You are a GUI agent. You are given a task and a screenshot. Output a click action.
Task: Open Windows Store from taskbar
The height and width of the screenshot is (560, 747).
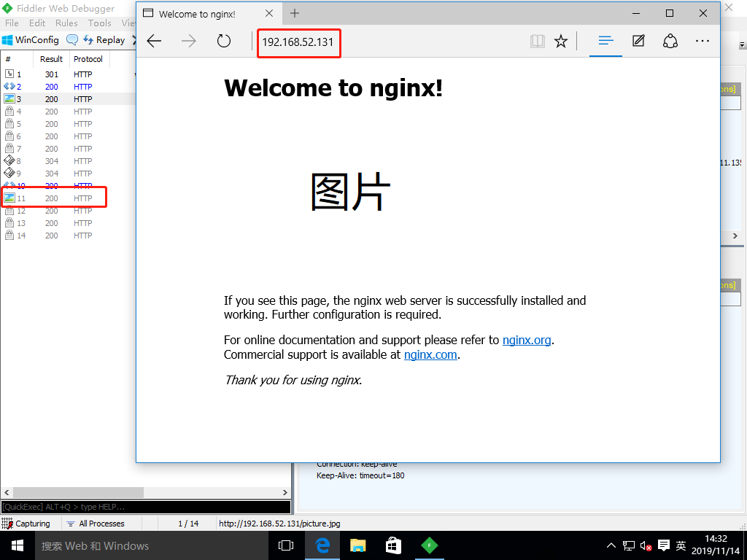click(393, 545)
